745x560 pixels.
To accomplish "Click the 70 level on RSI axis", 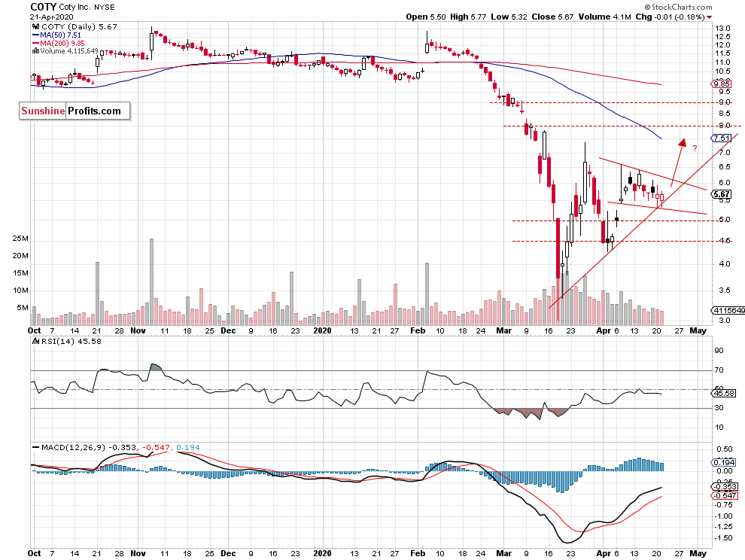I will click(719, 370).
